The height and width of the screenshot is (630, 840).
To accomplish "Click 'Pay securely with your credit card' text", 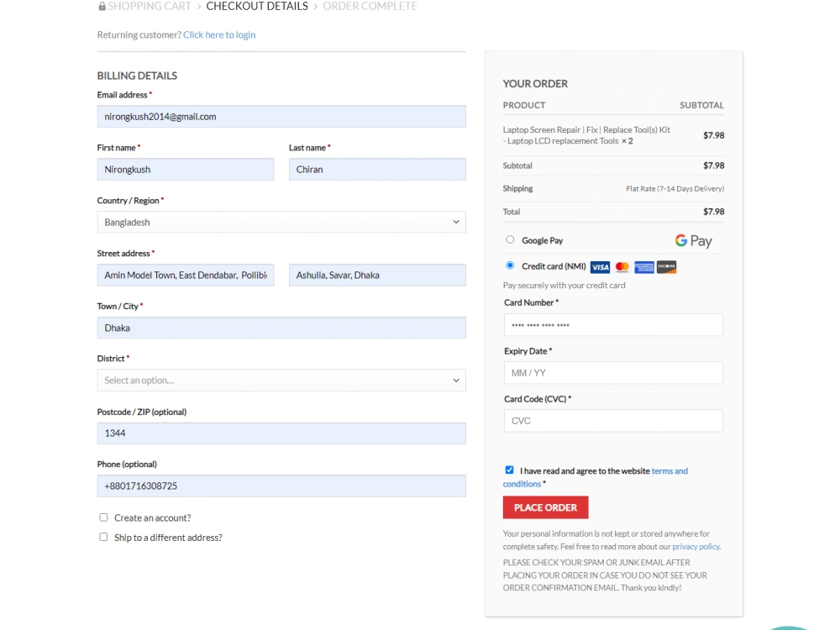I will (564, 286).
